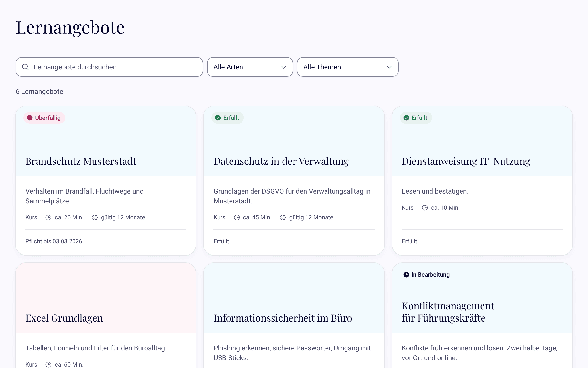Click the In Bearbeitung clock icon
Screen dimensions: 588x368
[x=406, y=275]
